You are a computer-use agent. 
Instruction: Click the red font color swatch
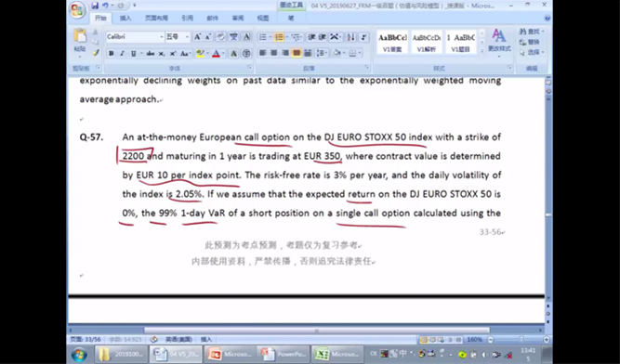click(216, 53)
